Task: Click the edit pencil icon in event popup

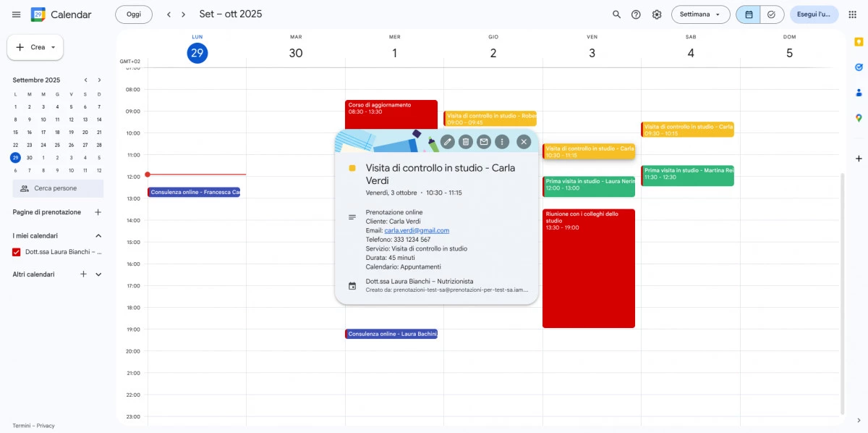Action: point(448,142)
